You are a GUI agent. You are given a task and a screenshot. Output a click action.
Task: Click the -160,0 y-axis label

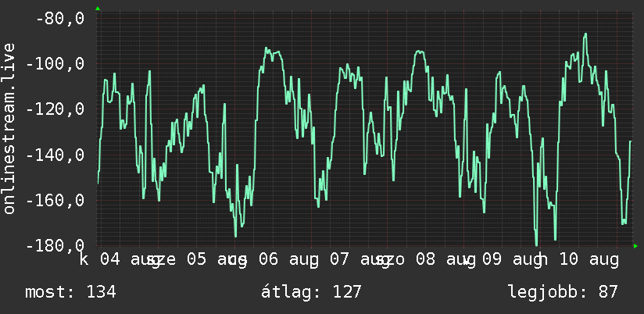click(55, 201)
